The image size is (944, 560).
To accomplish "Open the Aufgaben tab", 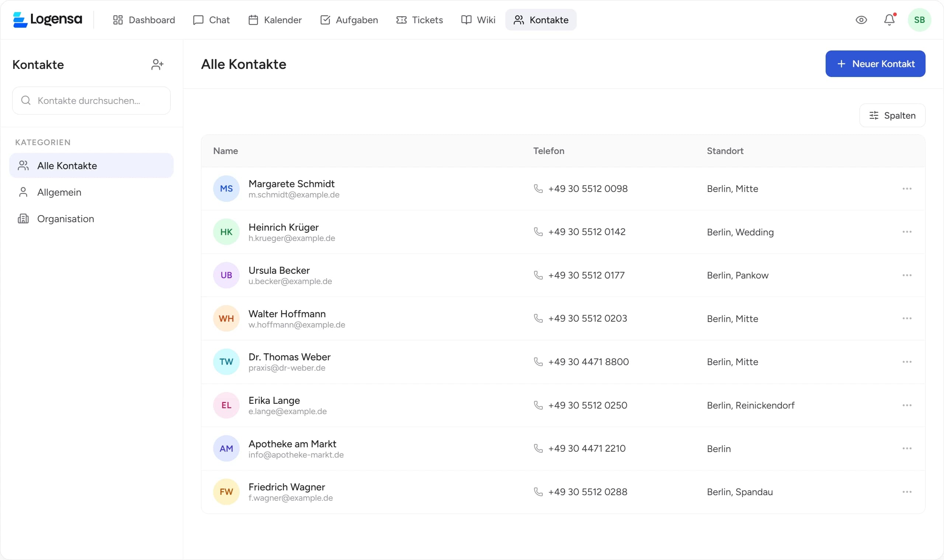I will click(349, 20).
